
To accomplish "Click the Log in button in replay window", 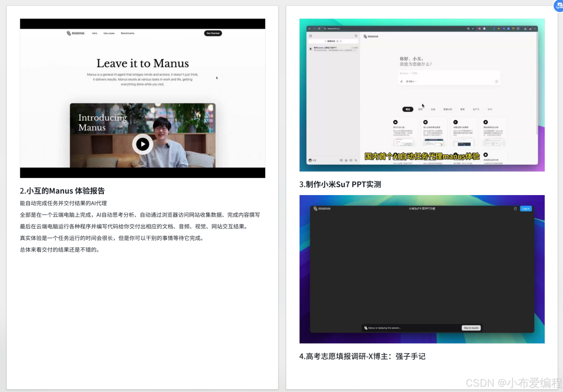I will coord(526,208).
